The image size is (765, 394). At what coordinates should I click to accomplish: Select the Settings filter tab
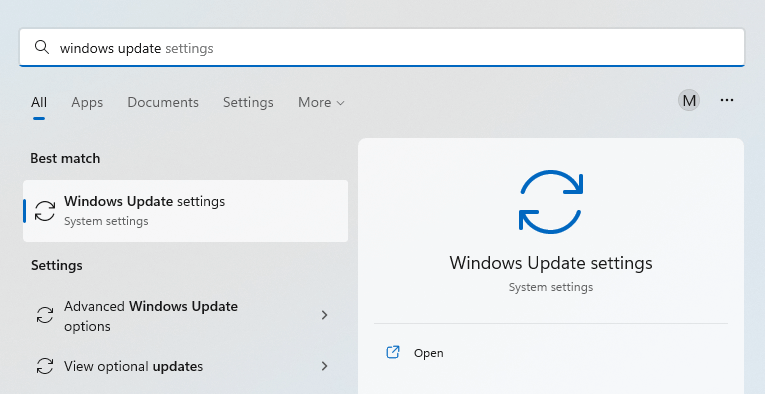click(248, 102)
